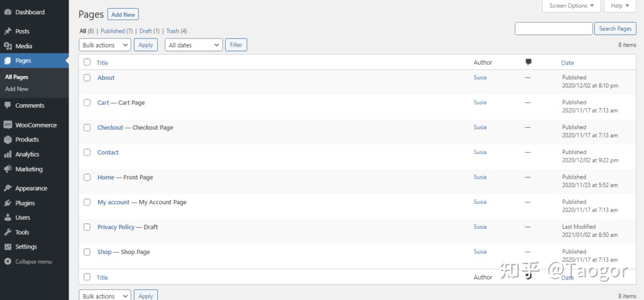Open the Checkout page title link
The image size is (644, 300).
click(x=110, y=128)
